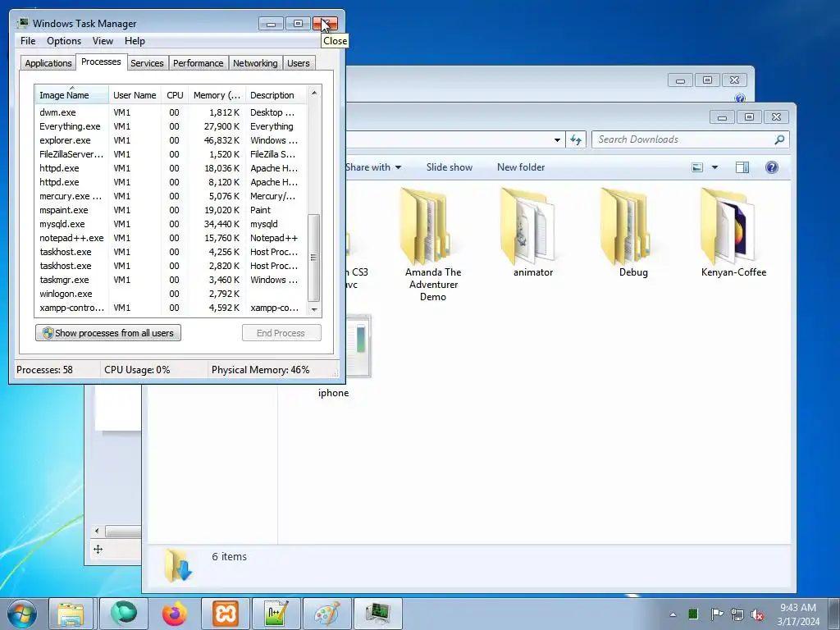The image size is (840, 630).
Task: Click the End Process button
Action: (281, 333)
